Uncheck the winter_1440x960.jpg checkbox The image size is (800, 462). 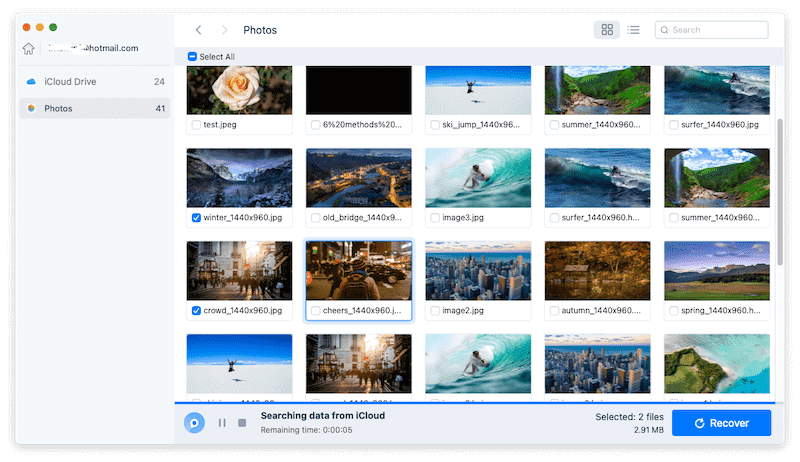[x=196, y=218]
